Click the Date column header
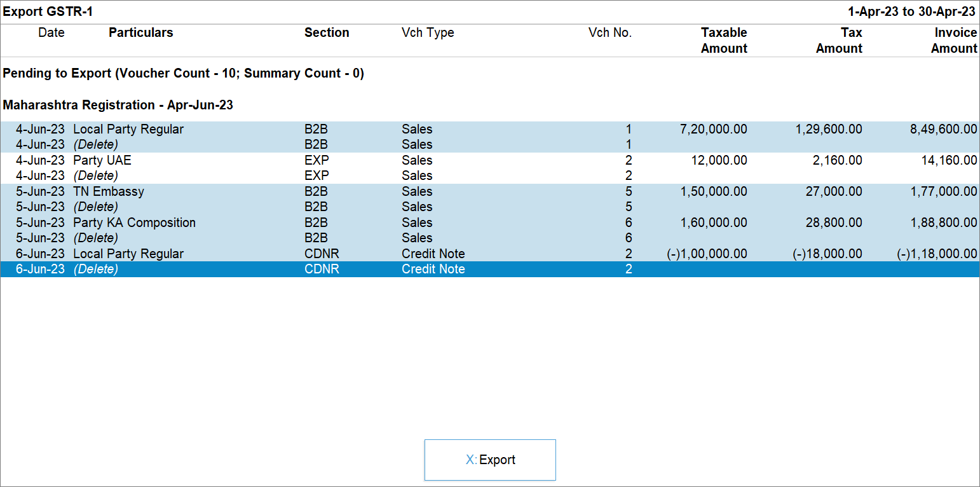This screenshot has width=980, height=487. tap(51, 32)
